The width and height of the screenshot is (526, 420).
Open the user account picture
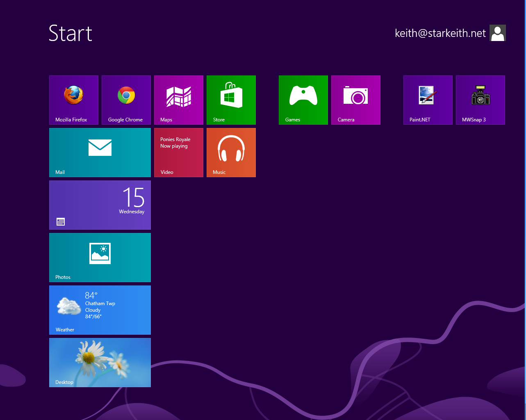click(x=497, y=32)
